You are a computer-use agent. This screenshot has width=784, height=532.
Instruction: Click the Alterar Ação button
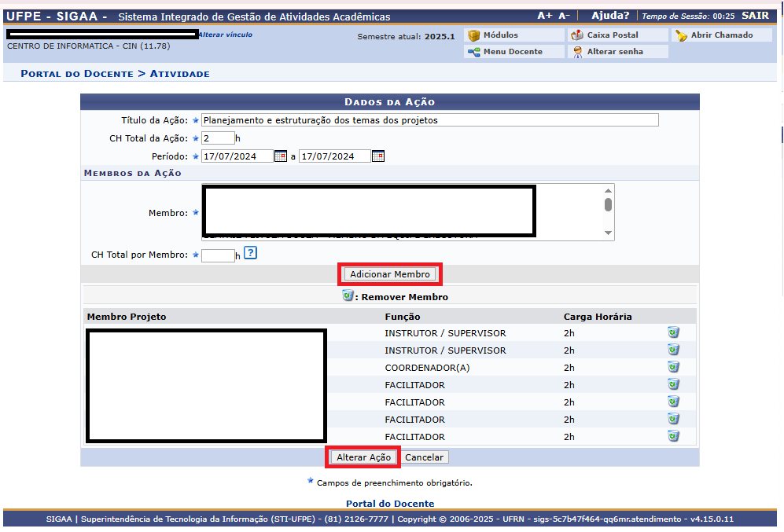(363, 457)
